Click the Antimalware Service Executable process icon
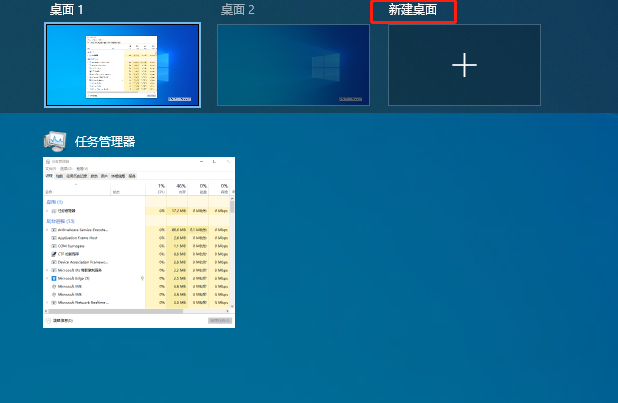The image size is (618, 403). 53,229
